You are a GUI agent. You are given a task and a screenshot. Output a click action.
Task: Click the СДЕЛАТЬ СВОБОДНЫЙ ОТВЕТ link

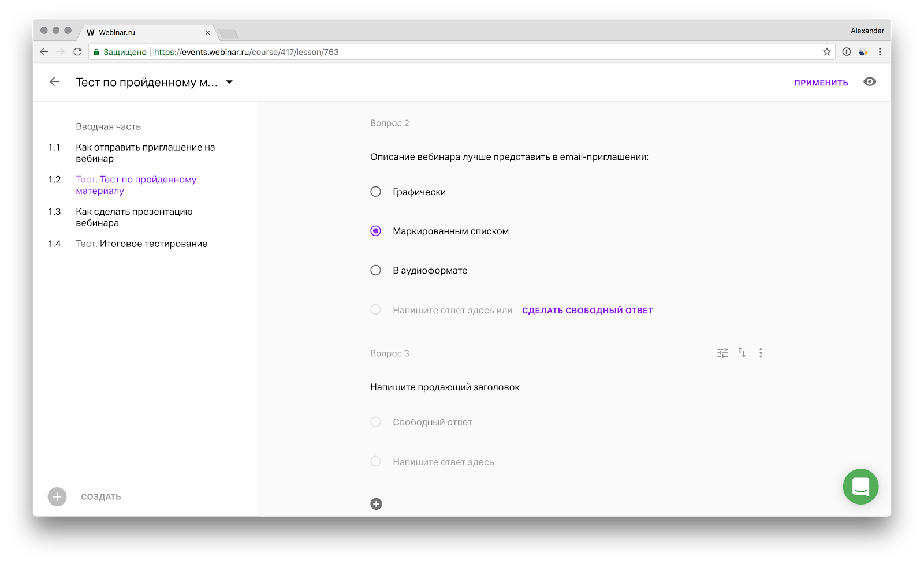coord(587,311)
